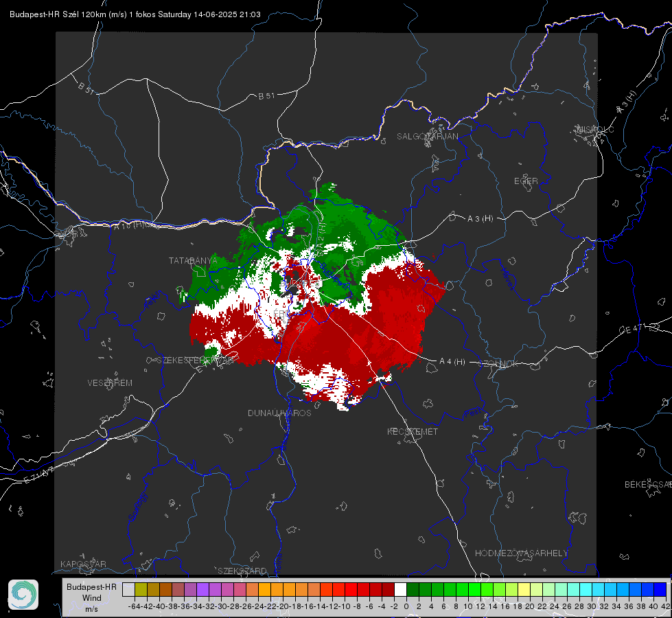Select the DUNAÚJVÁROS city label

click(279, 413)
